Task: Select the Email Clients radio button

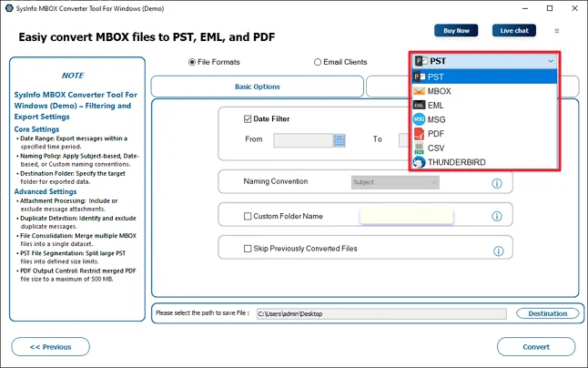Action: 318,62
